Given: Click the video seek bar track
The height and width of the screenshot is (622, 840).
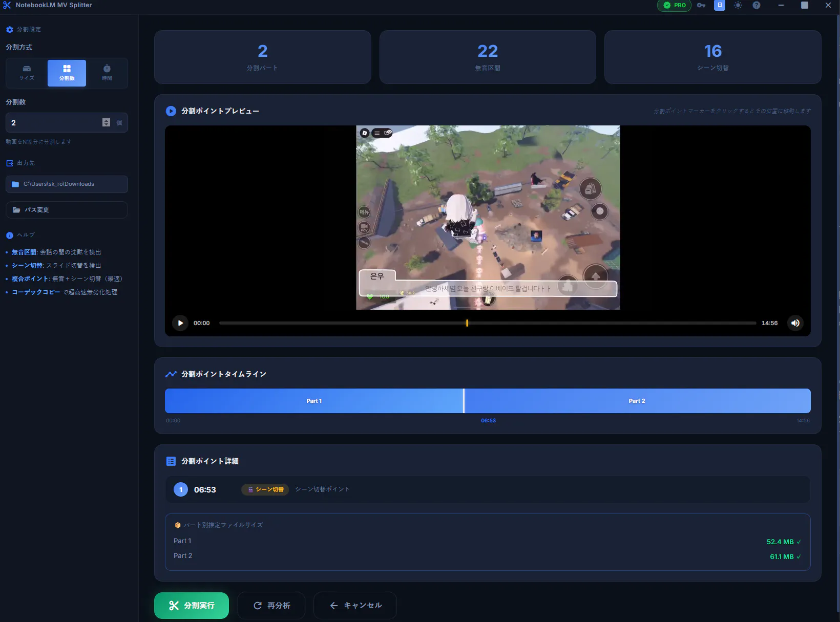Looking at the screenshot, I should (x=488, y=323).
